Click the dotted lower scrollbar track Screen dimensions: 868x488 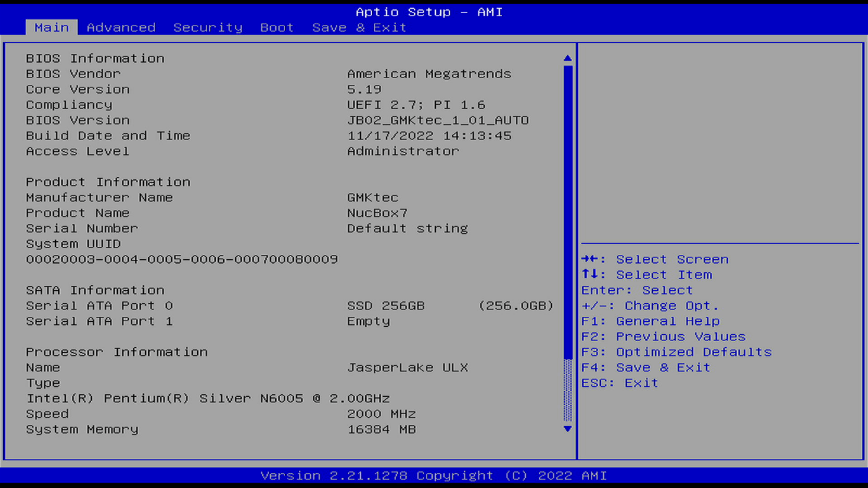pos(567,391)
